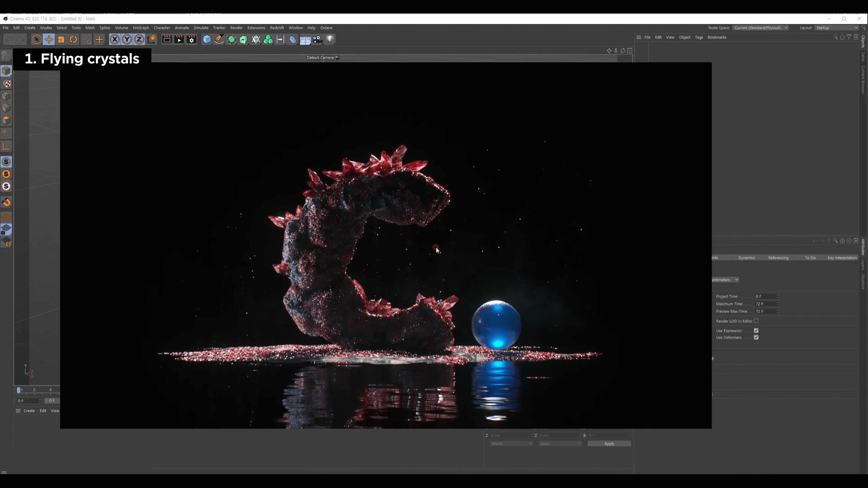
Task: Add a Cube primitive object
Action: (207, 40)
